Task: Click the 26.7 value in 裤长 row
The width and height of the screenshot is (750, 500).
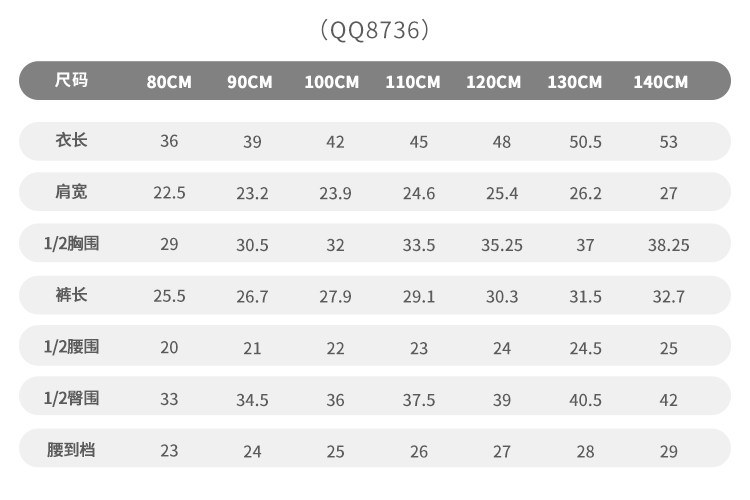Action: pyautogui.click(x=252, y=297)
